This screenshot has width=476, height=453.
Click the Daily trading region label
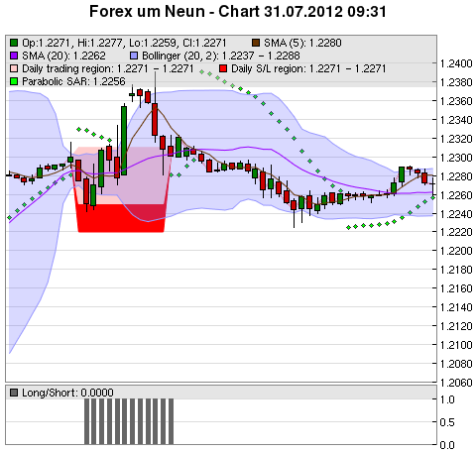[108, 68]
